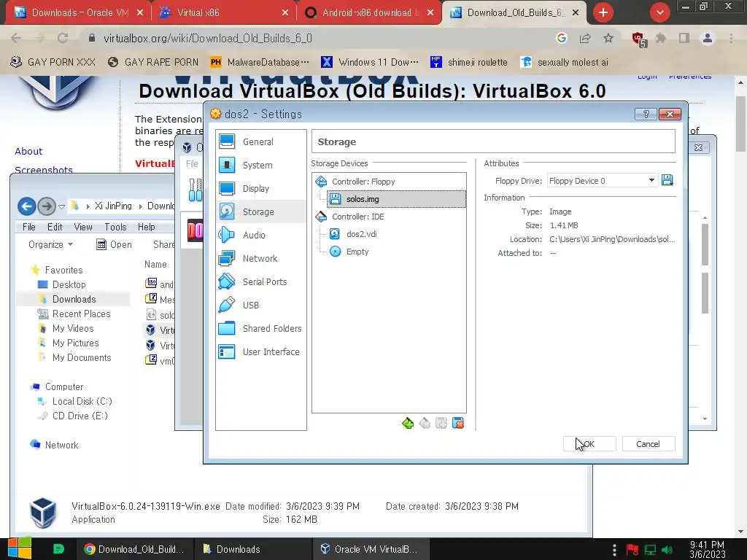Click Open button in Explorer toolbar
747x560 pixels.
click(x=115, y=244)
